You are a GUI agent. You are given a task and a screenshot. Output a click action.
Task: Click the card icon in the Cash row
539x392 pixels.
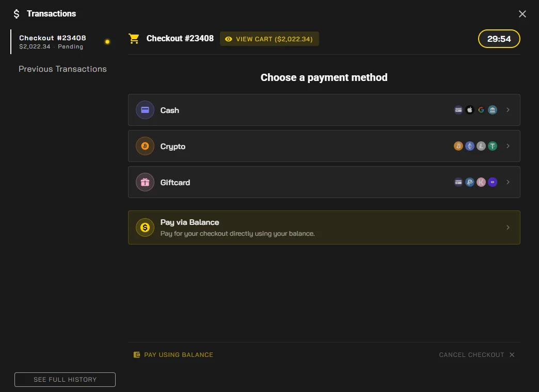click(458, 110)
